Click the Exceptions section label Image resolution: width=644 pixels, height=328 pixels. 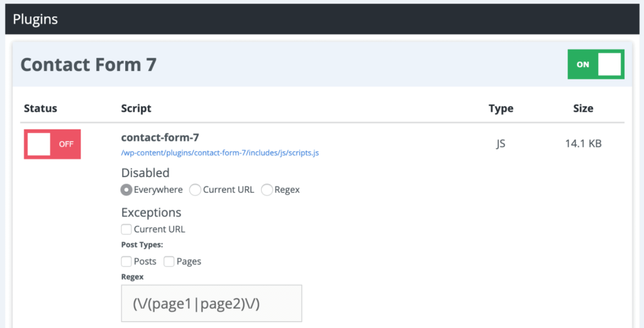151,212
